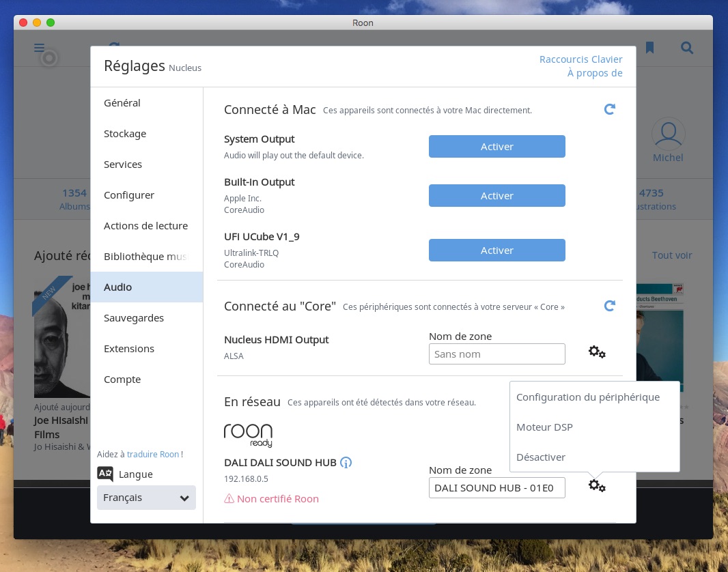Open gear settings for Nucleus HDMI Output

click(x=597, y=352)
